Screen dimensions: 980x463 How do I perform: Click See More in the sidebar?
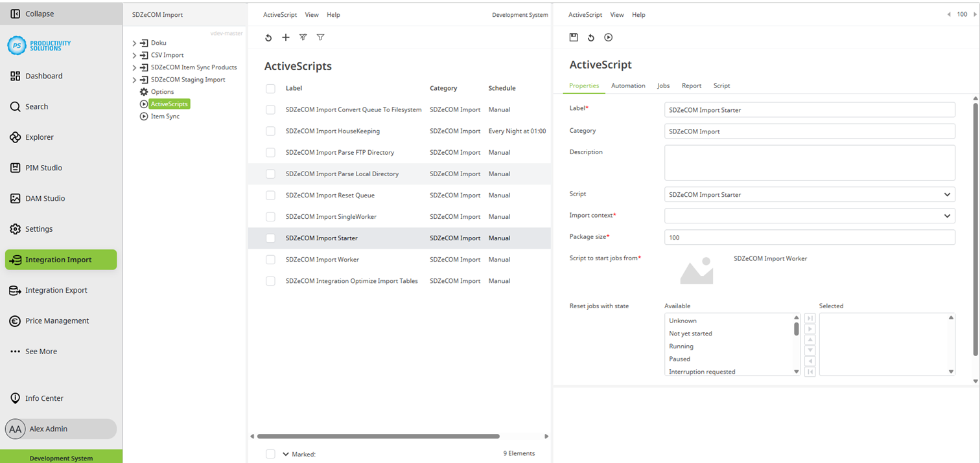pos(41,351)
